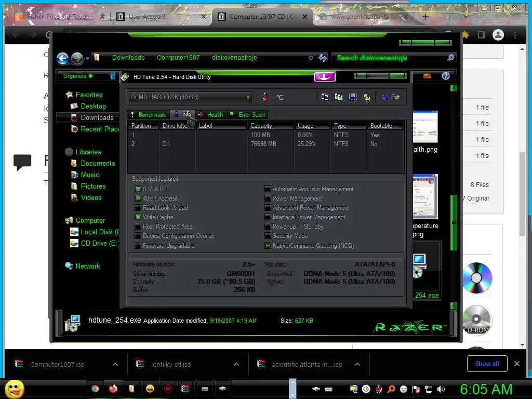
Task: Toggle the Write Cache checkbox
Action: pos(138,217)
